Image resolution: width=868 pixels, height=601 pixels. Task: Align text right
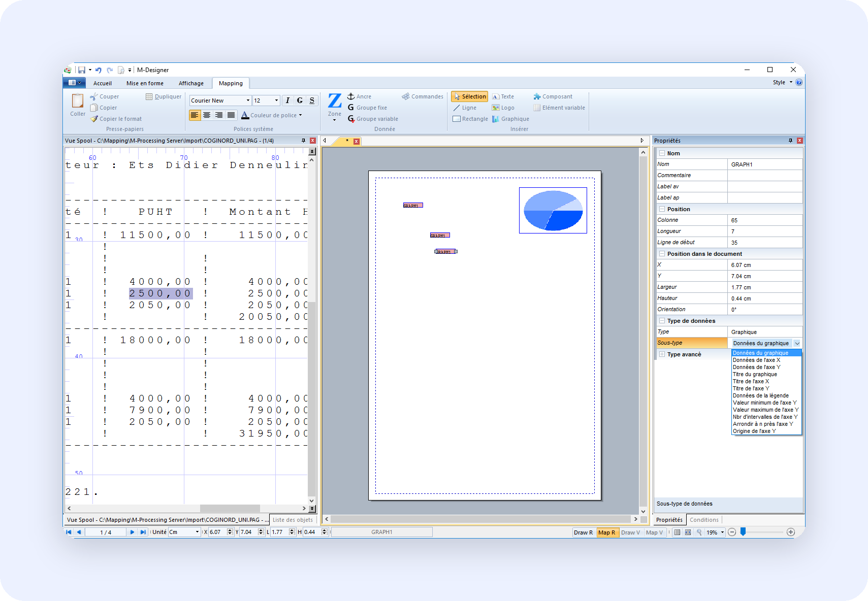(x=219, y=115)
